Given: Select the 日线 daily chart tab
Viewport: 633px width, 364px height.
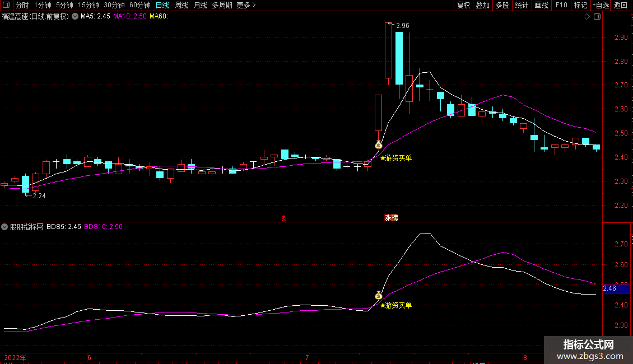Looking at the screenshot, I should point(162,5).
